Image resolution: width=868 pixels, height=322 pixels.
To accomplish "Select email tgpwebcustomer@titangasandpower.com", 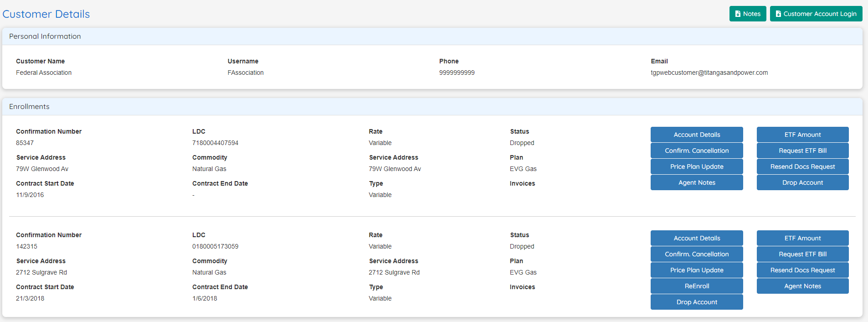I will [x=709, y=73].
